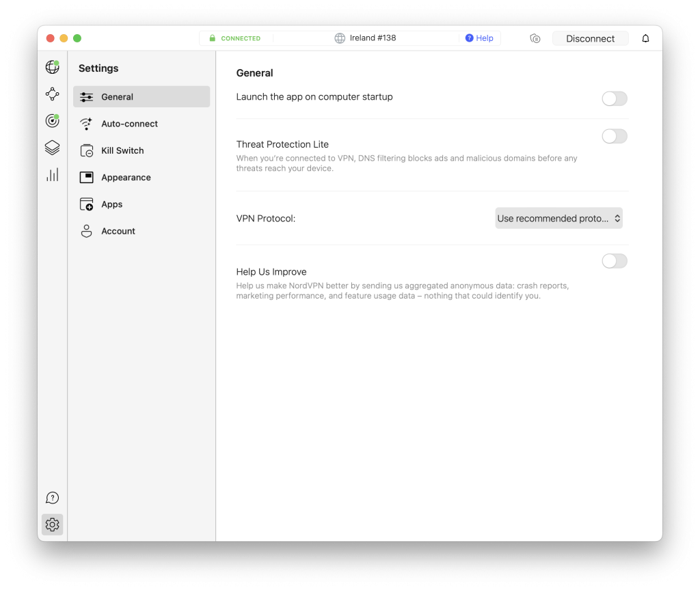Click the 'Launch the app on computer startup' text

tap(314, 97)
